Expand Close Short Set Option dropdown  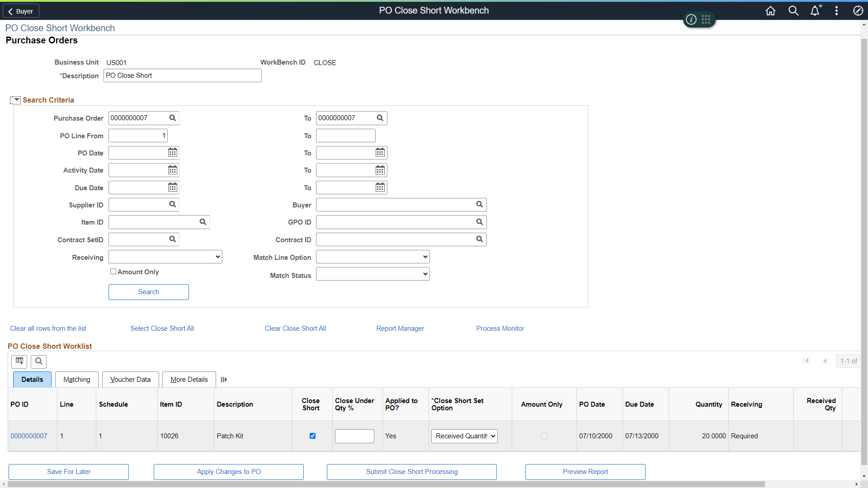[x=464, y=436]
